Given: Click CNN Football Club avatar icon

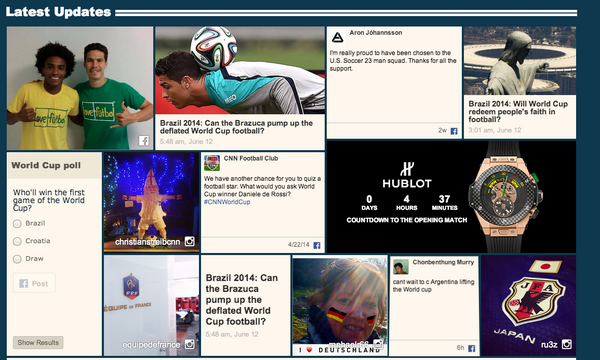Looking at the screenshot, I should [212, 163].
